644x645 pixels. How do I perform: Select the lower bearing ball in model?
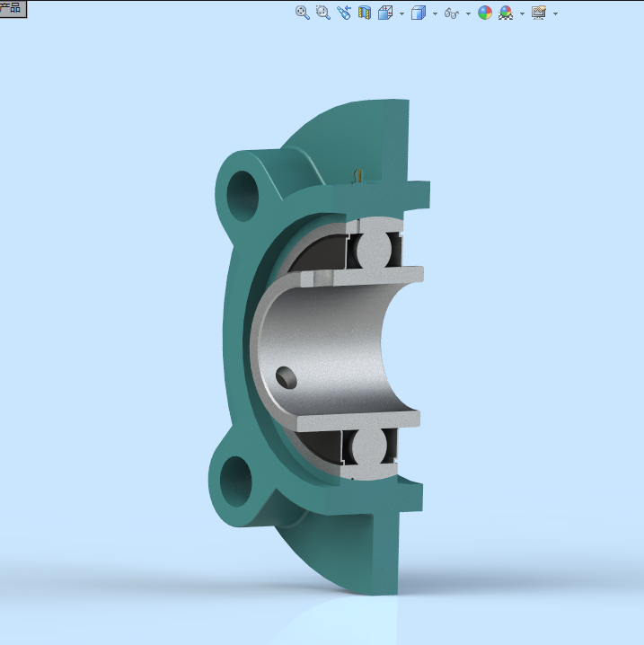368,446
